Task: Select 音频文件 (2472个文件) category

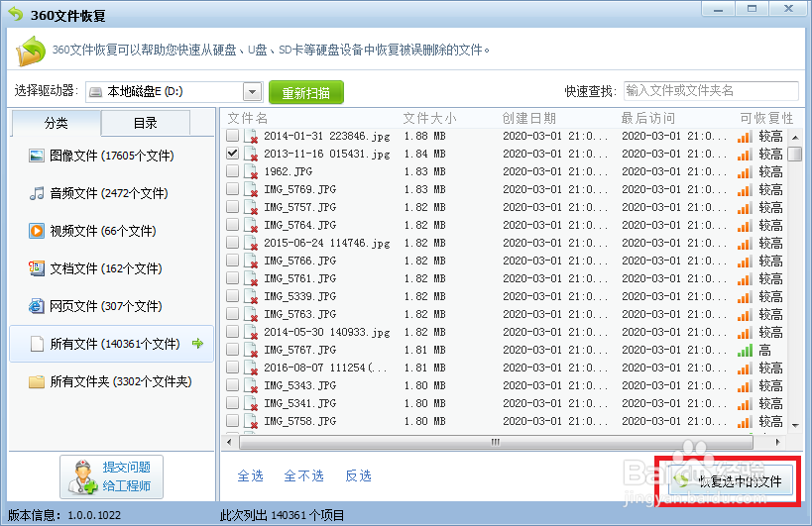Action: [x=109, y=193]
